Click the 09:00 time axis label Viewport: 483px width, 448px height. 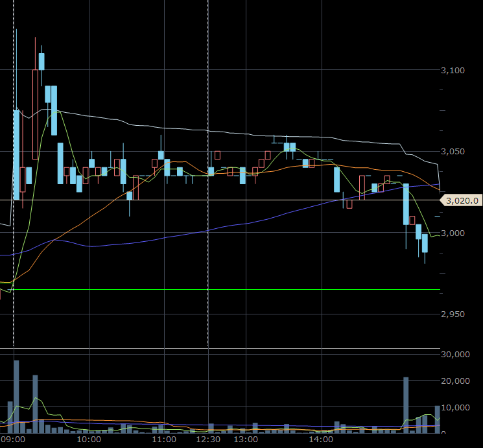13,440
